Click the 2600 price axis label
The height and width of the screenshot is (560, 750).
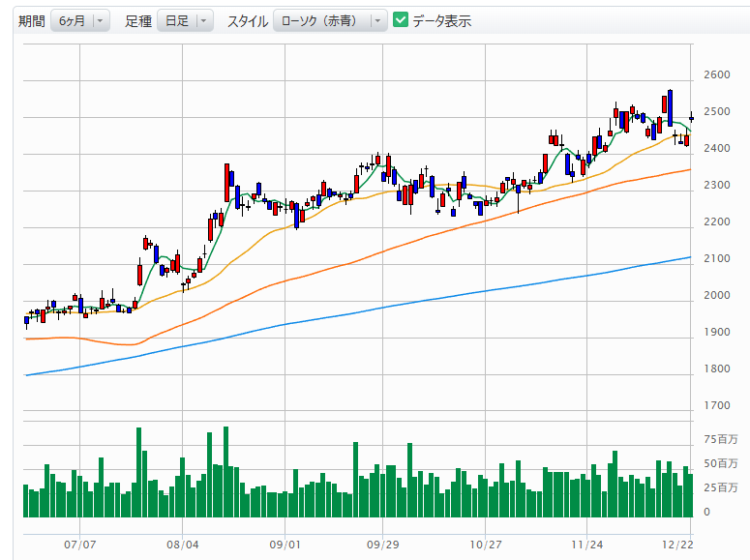point(717,75)
